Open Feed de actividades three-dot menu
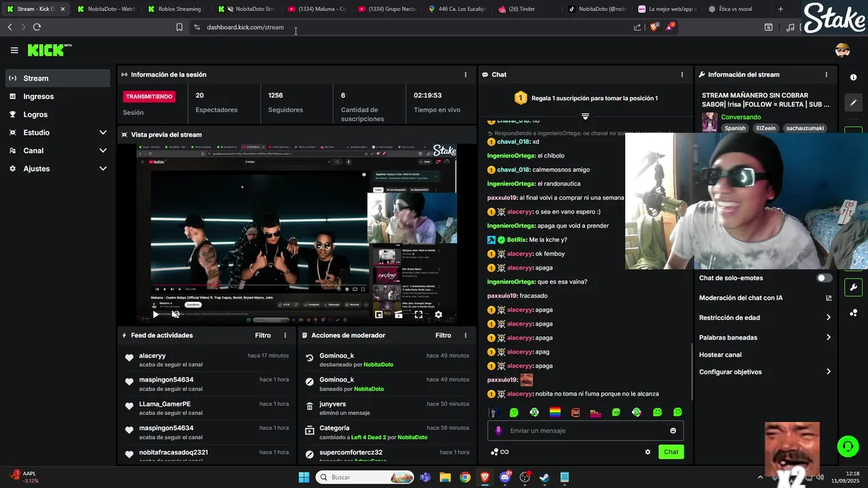The width and height of the screenshot is (868, 488). coord(285,335)
